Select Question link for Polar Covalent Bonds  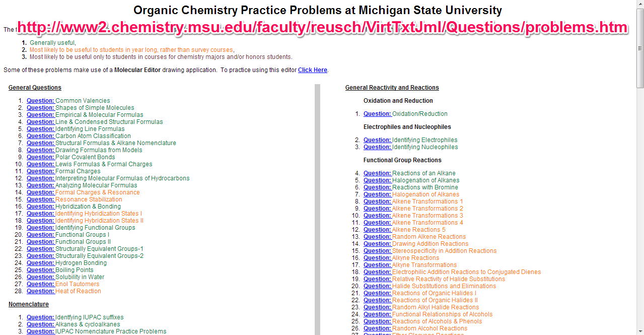40,157
